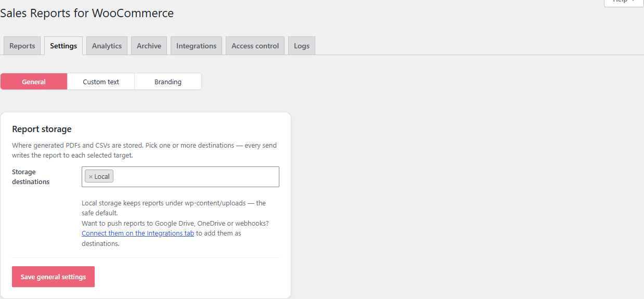The height and width of the screenshot is (299, 644).
Task: Click the Sales Reports for WooCommerce title
Action: 87,13
